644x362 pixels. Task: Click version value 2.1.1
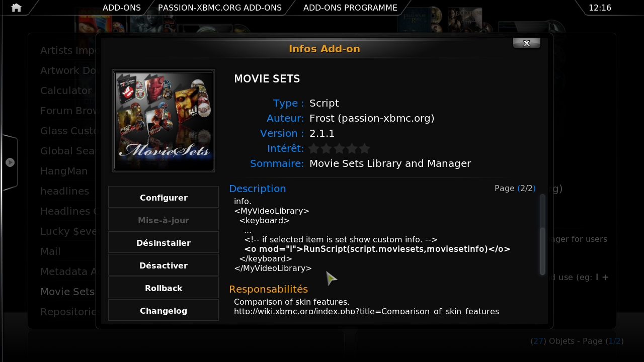322,133
